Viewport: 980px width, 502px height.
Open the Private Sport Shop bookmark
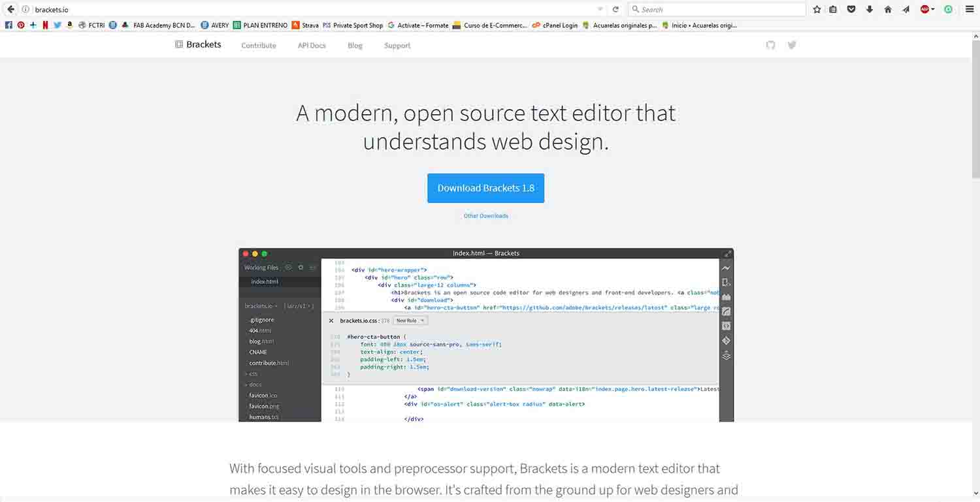[353, 25]
